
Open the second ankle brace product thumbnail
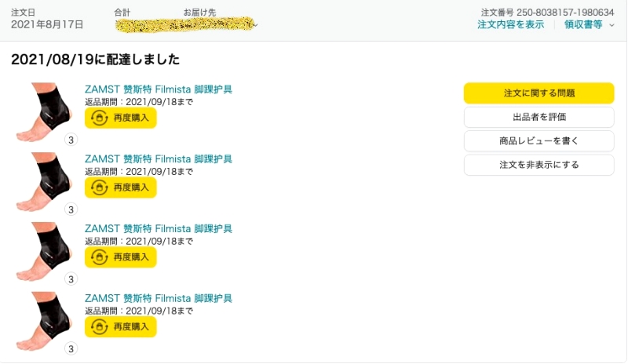point(45,180)
